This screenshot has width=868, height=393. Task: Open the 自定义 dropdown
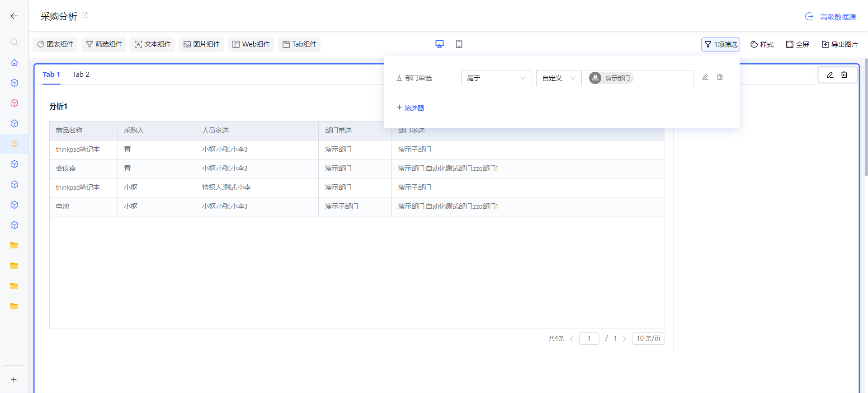click(x=559, y=78)
